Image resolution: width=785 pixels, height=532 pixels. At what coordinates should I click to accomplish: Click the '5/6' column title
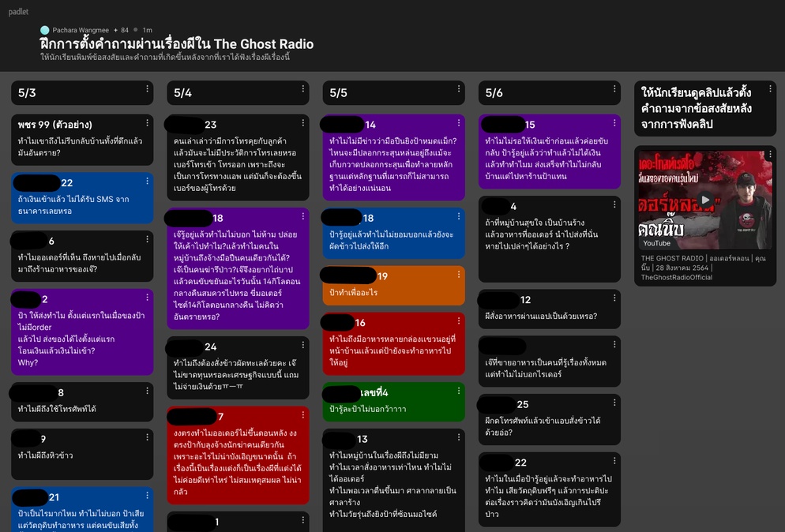(494, 92)
